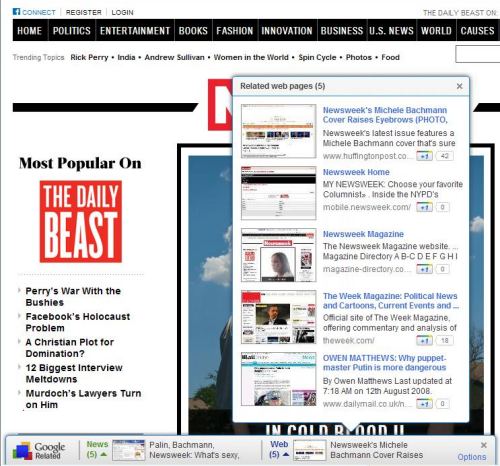Screen dimensions: 500x466
Task: Open OWEN MATTHEWS puppet-master Putin link
Action: pos(384,363)
